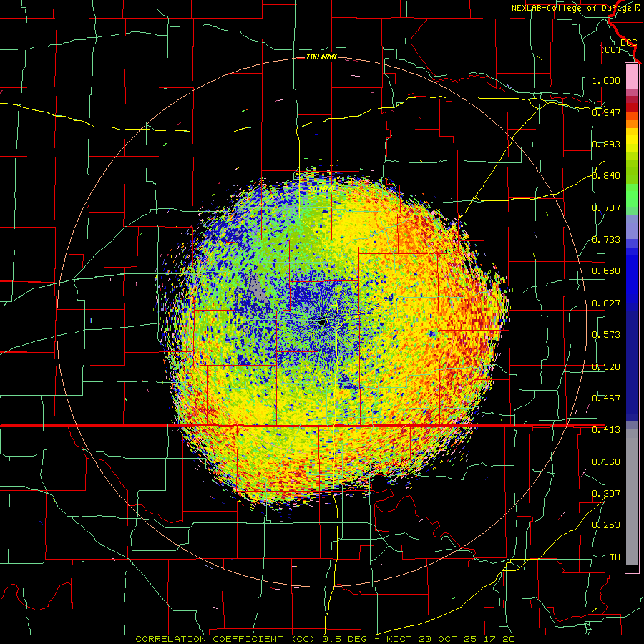
Task: Click the 50 NMI range ring label
Action: pyautogui.click(x=321, y=189)
